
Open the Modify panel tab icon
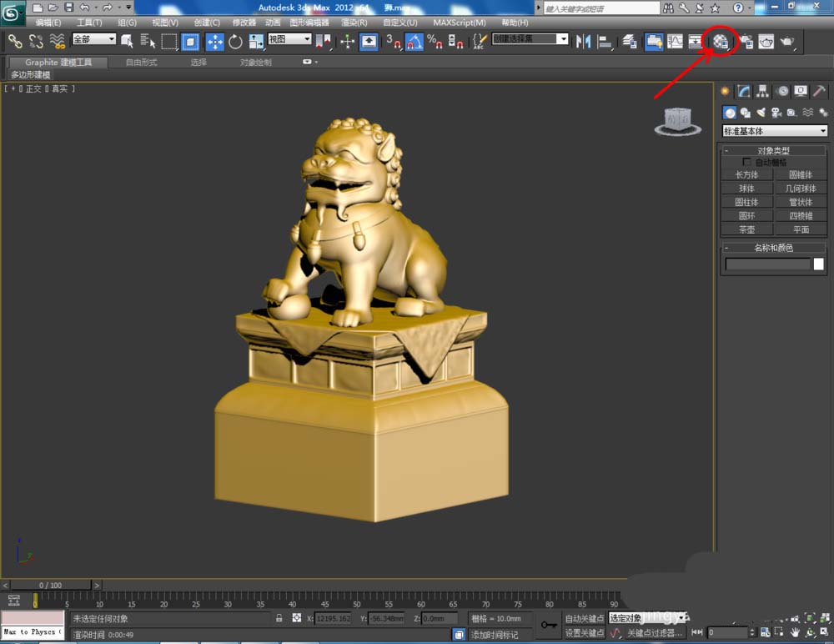tap(744, 91)
